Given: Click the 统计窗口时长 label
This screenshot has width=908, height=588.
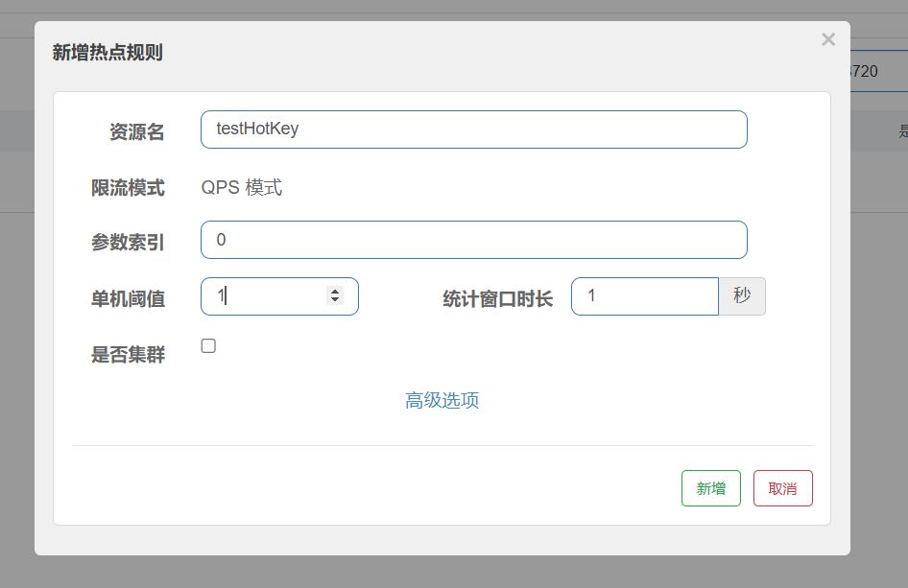Looking at the screenshot, I should point(497,299).
